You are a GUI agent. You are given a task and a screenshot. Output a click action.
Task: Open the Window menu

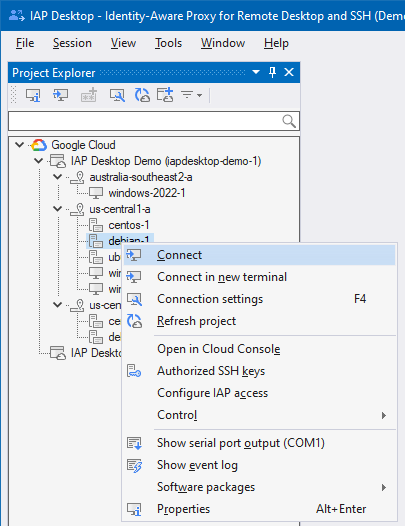(x=223, y=43)
